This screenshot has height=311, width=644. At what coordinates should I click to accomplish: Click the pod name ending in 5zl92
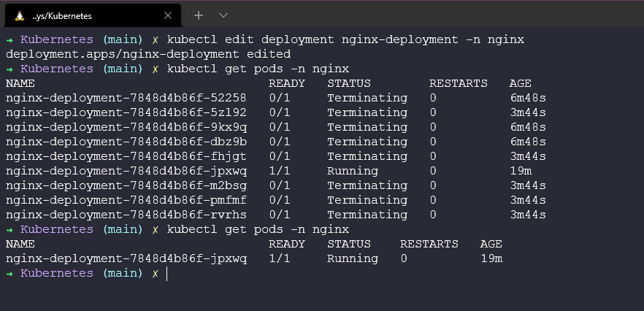click(126, 112)
